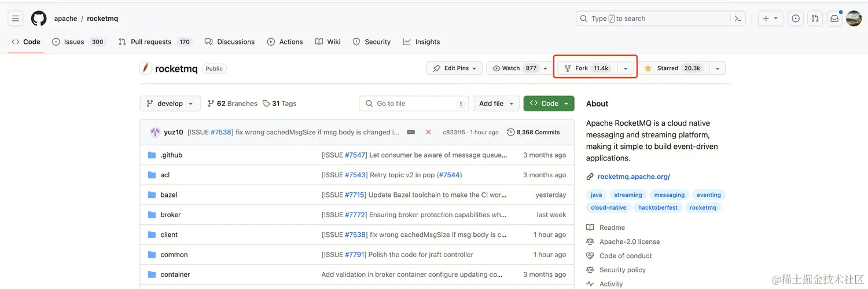Expand the Starred lists caret
The width and height of the screenshot is (868, 289).
tap(717, 68)
